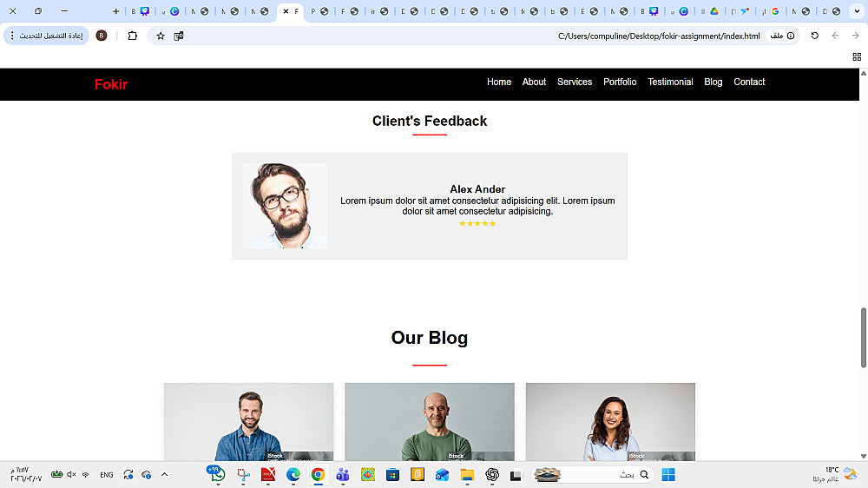This screenshot has width=868, height=488.
Task: Click the page vertical scrollbar thumb
Action: pyautogui.click(x=863, y=337)
